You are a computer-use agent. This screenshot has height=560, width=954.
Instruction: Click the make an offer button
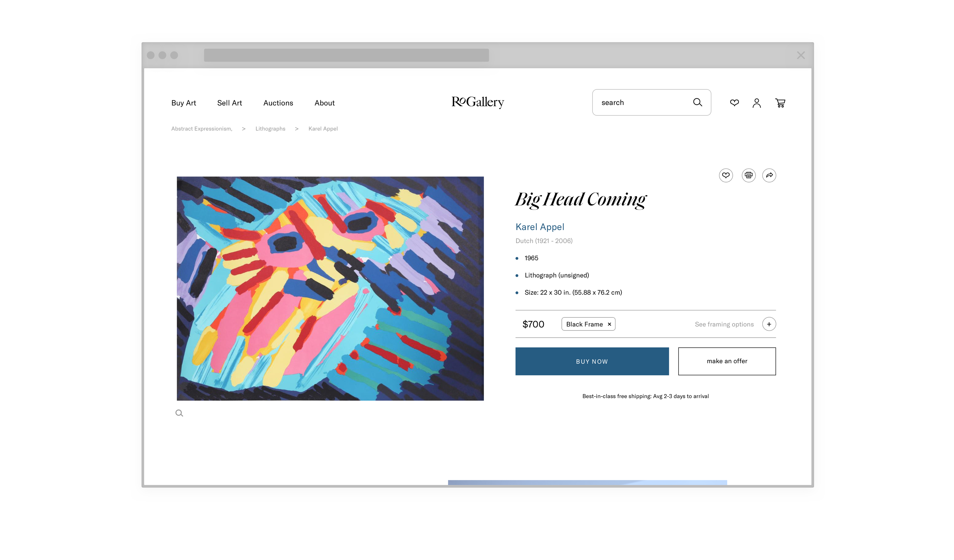click(x=726, y=361)
